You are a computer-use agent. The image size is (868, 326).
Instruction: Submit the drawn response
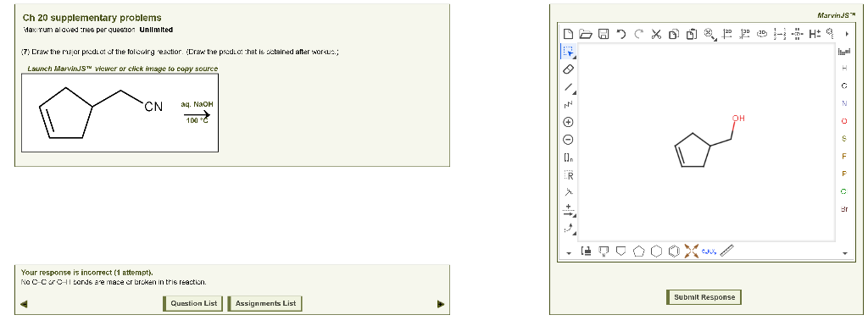704,297
